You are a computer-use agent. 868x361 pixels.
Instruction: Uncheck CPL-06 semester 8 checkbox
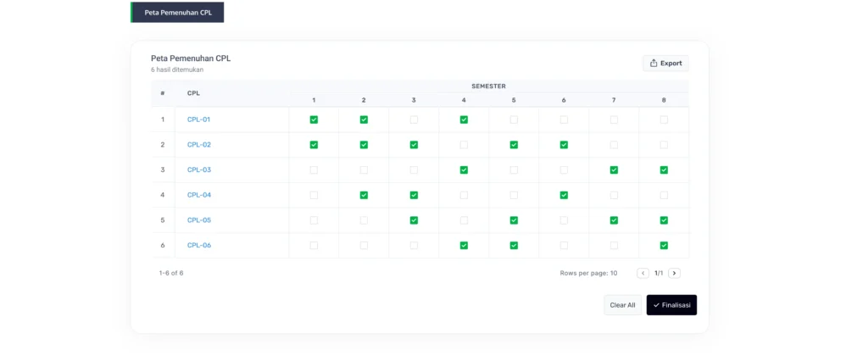pos(664,245)
